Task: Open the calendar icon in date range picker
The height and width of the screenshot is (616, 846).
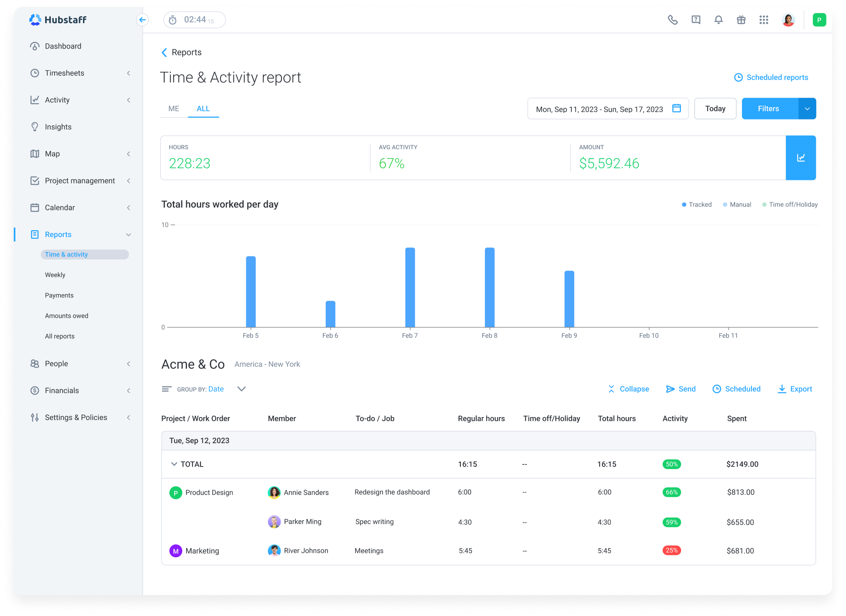Action: click(x=677, y=109)
